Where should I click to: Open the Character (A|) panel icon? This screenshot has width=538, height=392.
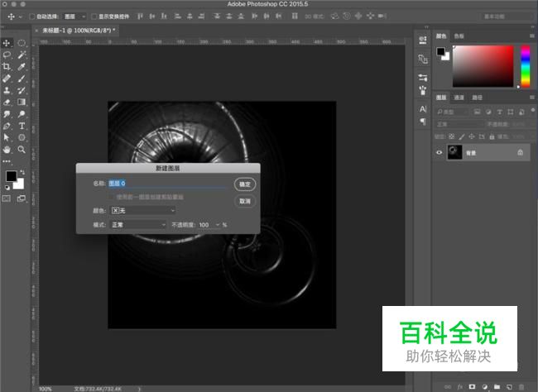click(x=423, y=108)
